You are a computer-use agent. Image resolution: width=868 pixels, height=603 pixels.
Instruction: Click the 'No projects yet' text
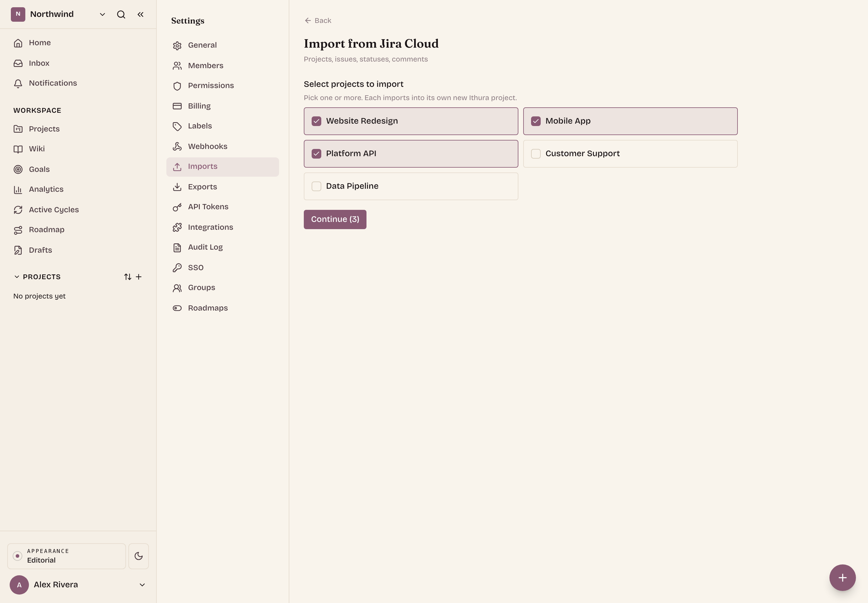click(39, 296)
